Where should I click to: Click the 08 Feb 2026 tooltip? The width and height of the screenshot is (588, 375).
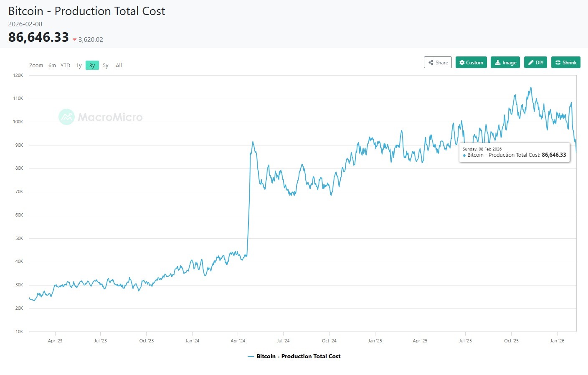click(x=514, y=152)
